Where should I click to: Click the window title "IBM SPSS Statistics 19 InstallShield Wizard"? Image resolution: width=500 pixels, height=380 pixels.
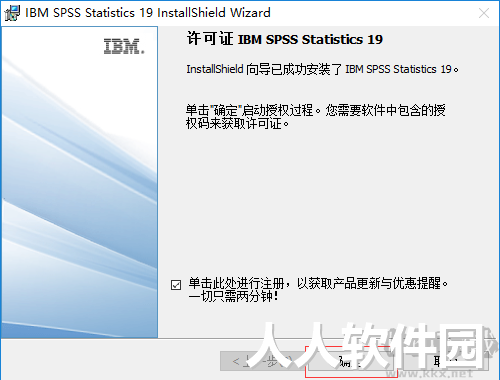(x=148, y=13)
